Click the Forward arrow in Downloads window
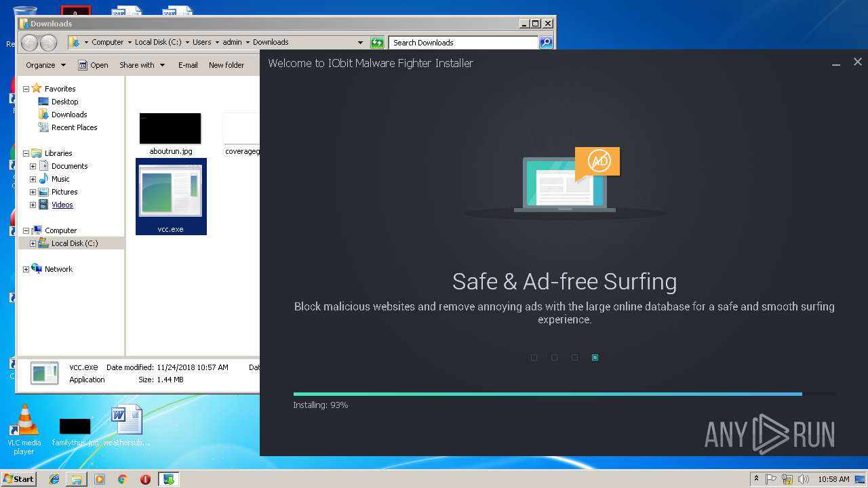 48,43
